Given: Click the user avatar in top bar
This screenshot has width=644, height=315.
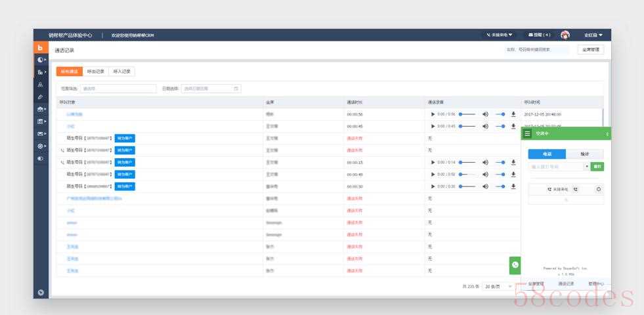Looking at the screenshot, I should (x=566, y=35).
